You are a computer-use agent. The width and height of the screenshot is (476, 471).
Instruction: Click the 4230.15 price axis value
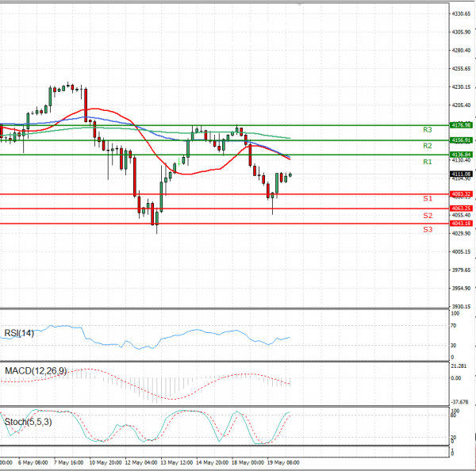pos(461,87)
